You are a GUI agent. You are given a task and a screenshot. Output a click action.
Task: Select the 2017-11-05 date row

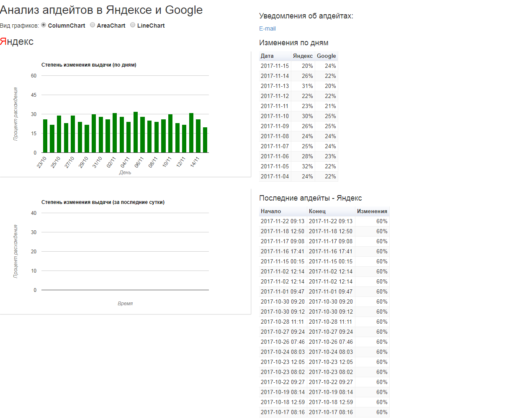click(275, 166)
